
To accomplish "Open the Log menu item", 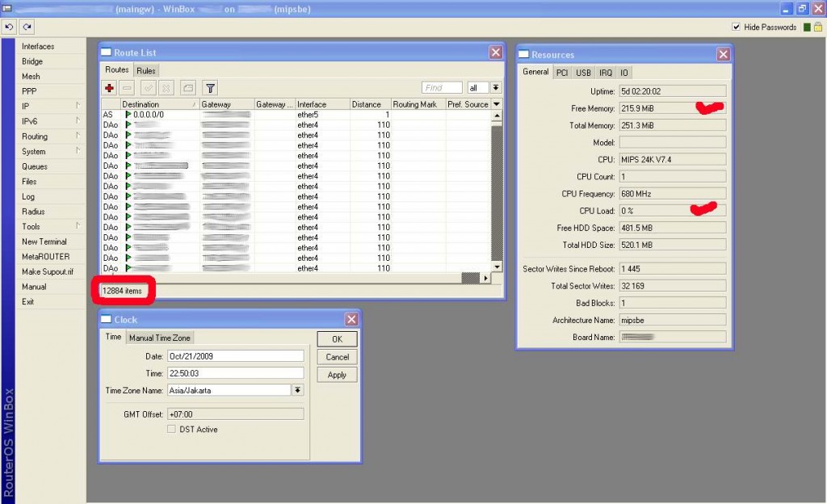I will coord(51,196).
